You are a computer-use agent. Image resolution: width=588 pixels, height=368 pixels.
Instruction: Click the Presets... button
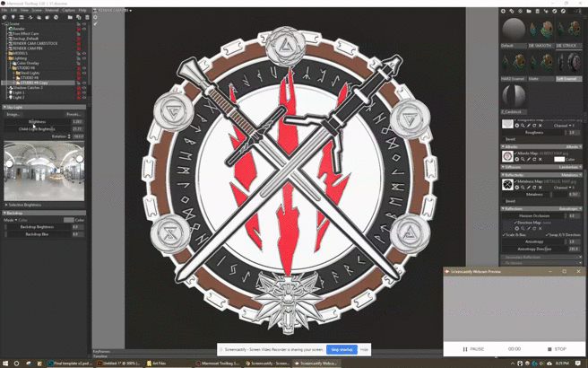click(73, 114)
